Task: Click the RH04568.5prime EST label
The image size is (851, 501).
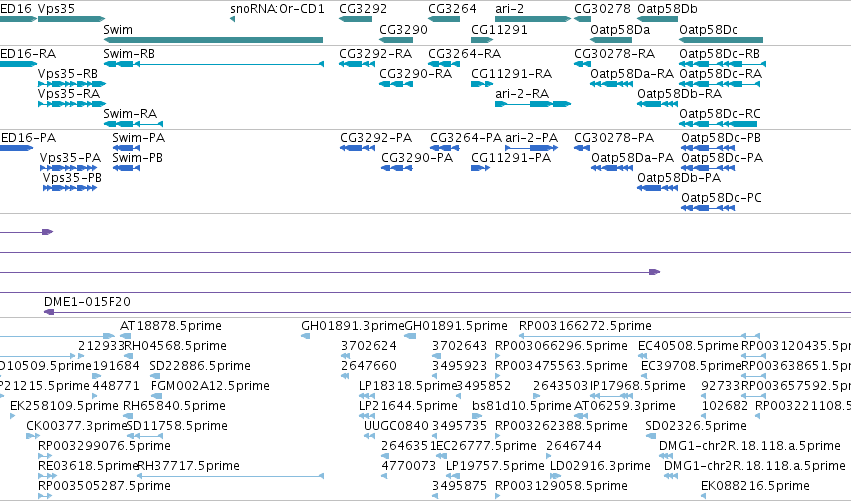Action: (176, 346)
